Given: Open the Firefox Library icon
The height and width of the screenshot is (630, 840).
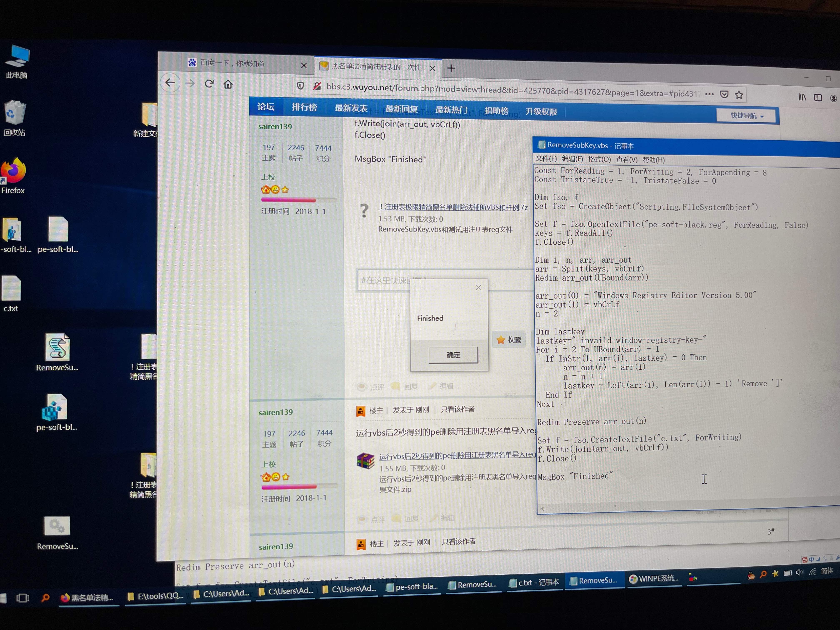Looking at the screenshot, I should (x=802, y=97).
